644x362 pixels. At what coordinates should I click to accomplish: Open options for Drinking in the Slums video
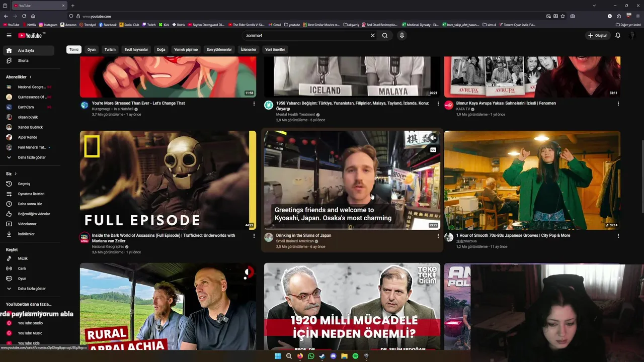(438, 236)
